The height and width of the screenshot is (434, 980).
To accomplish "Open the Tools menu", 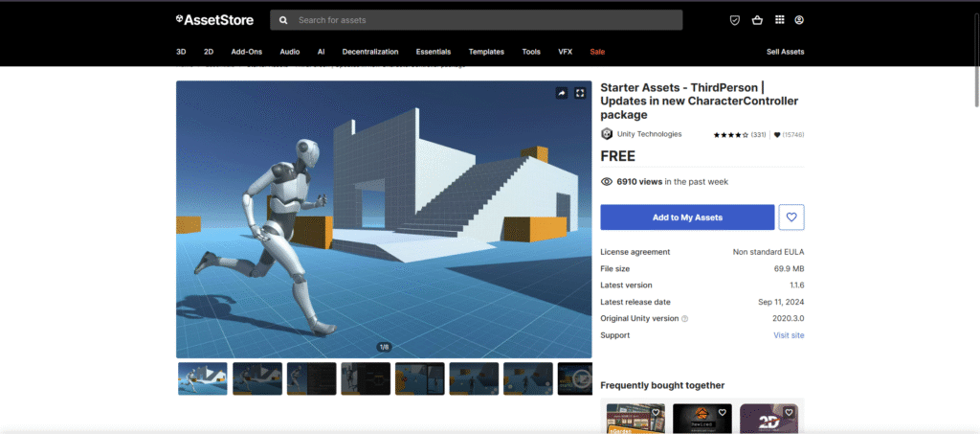I will (x=531, y=52).
